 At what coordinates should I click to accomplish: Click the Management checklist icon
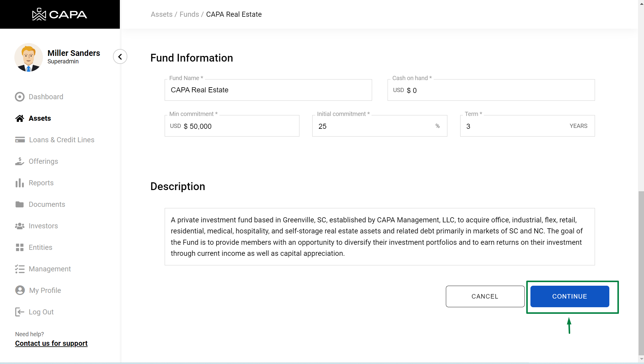20,269
